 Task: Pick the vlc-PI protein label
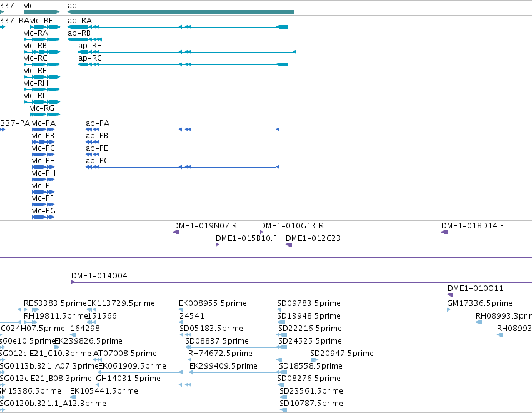(42, 186)
